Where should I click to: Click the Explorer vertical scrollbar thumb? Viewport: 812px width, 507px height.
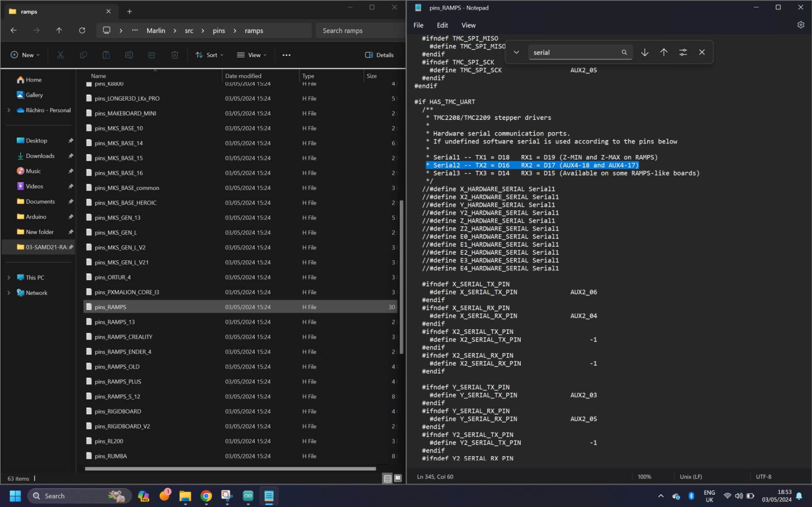(x=401, y=277)
